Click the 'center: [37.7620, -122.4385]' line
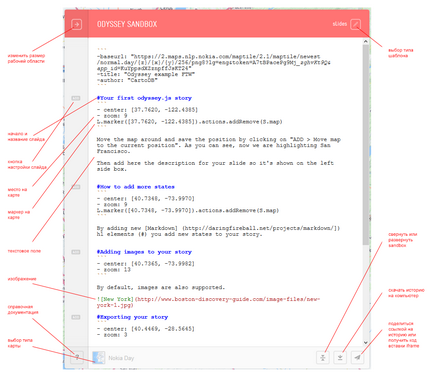 pyautogui.click(x=147, y=110)
